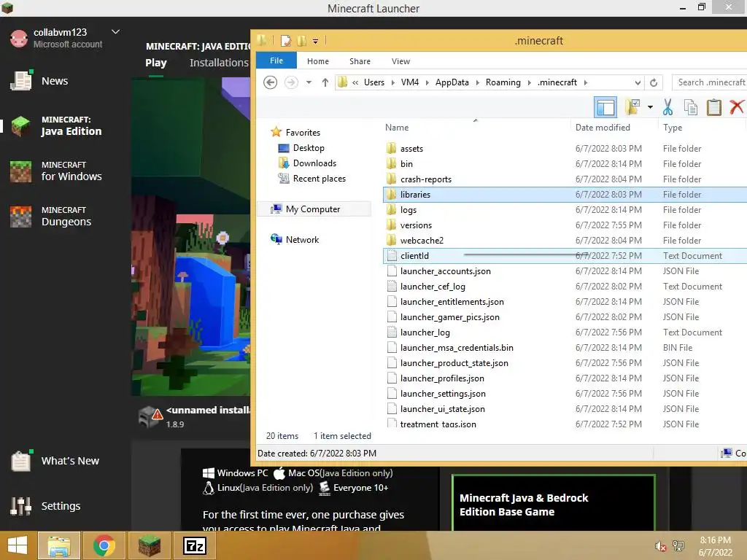Viewport: 747px width, 560px height.
Task: Refresh the .minecraft folder view
Action: (x=654, y=83)
